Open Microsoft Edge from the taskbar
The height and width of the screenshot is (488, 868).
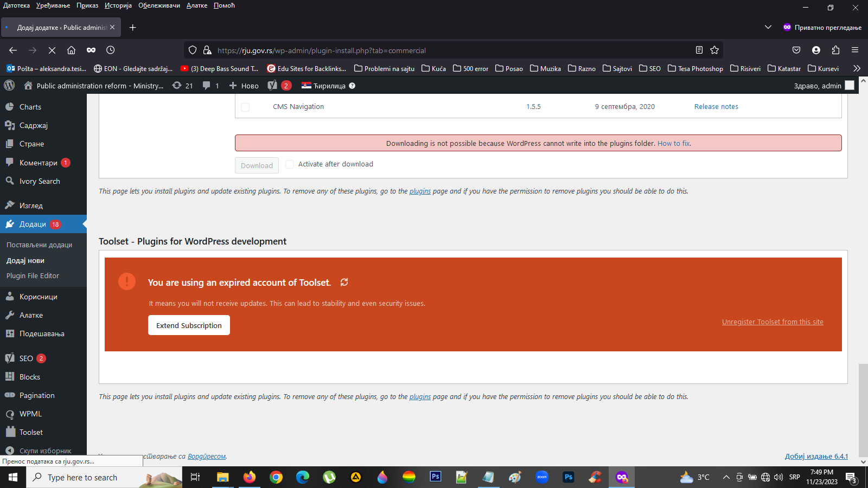pyautogui.click(x=303, y=477)
